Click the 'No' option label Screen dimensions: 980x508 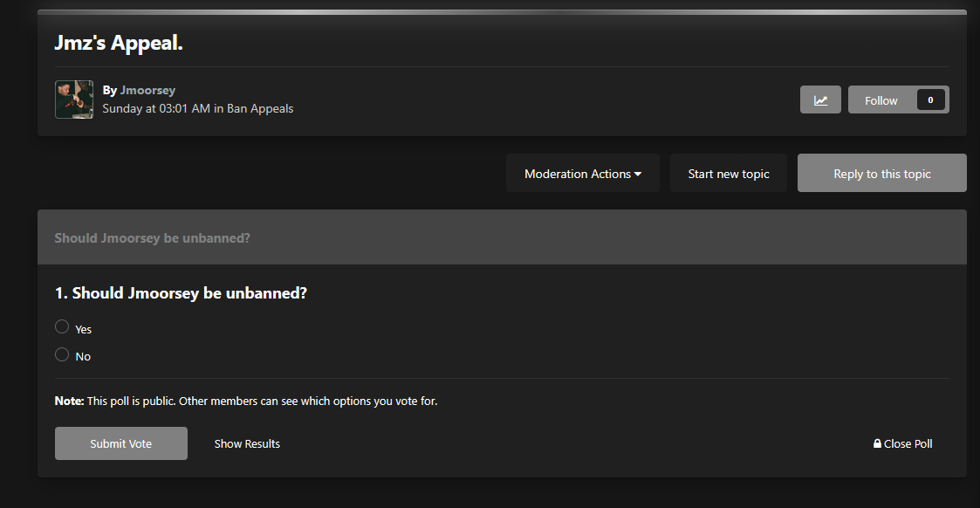point(83,357)
